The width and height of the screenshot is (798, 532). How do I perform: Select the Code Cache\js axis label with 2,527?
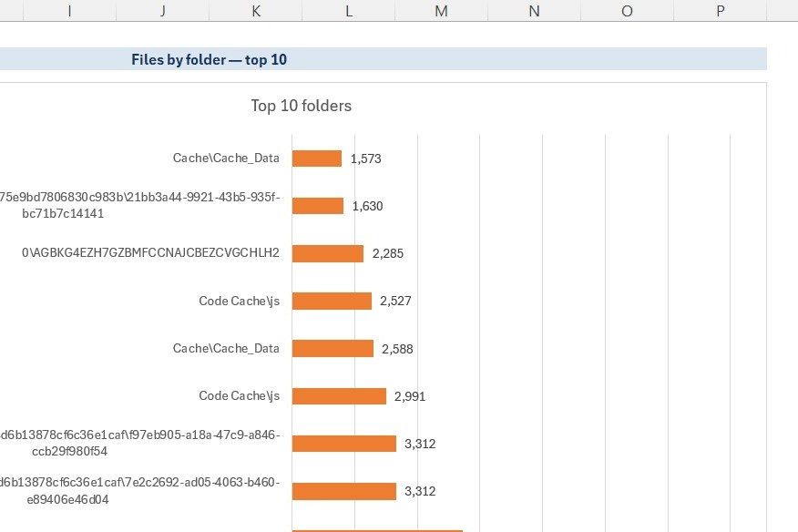[240, 301]
